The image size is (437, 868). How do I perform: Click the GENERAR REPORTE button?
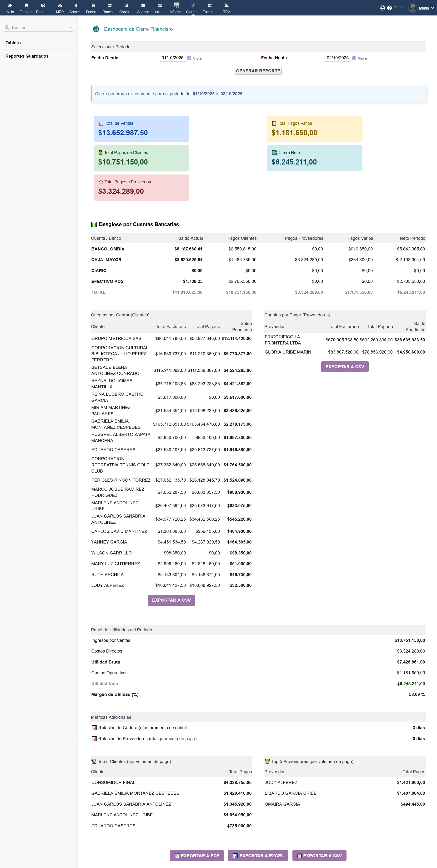pos(258,71)
